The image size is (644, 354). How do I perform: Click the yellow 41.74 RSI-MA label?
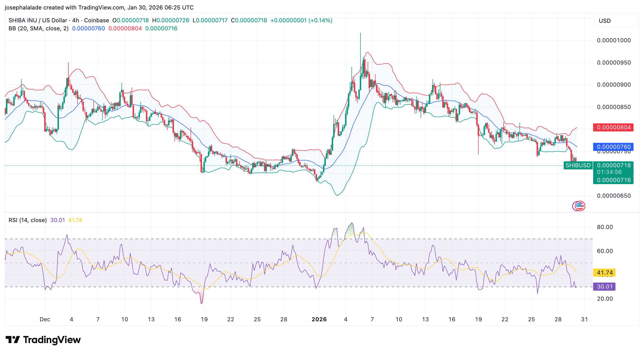[x=604, y=272]
